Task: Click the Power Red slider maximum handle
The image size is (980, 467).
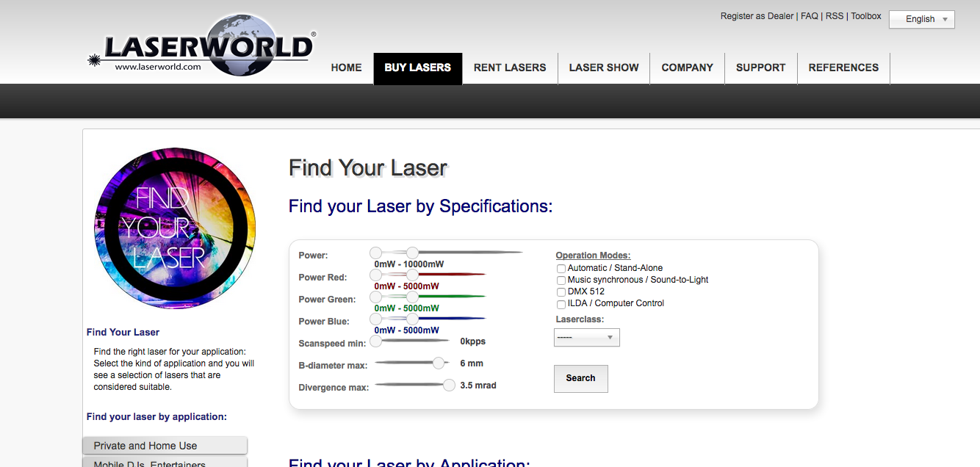Action: click(412, 275)
